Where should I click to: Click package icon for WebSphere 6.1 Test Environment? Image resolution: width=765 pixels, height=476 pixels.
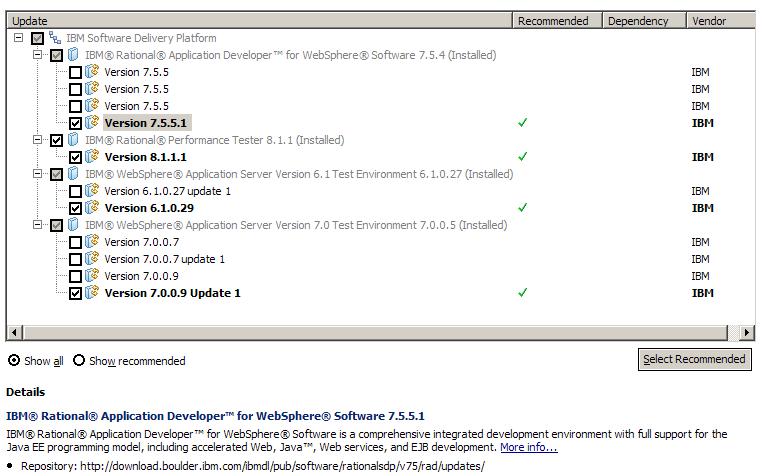73,174
